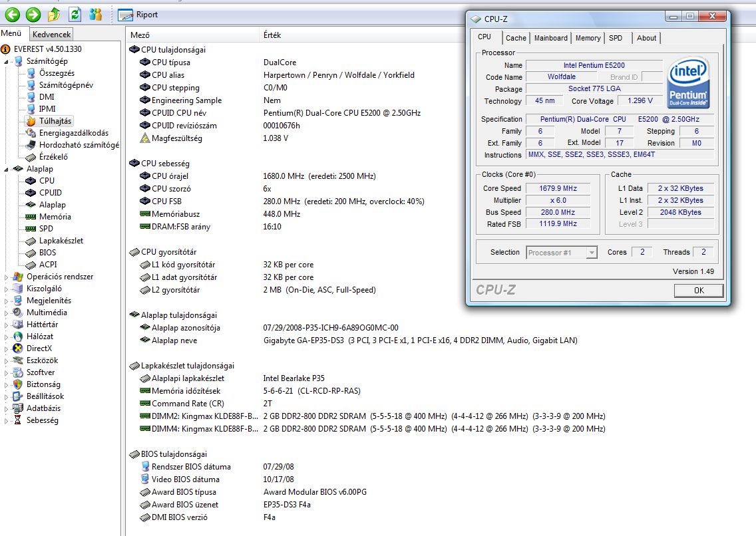Click the Beállítások icon in tree
This screenshot has height=536, width=756.
pyautogui.click(x=18, y=396)
